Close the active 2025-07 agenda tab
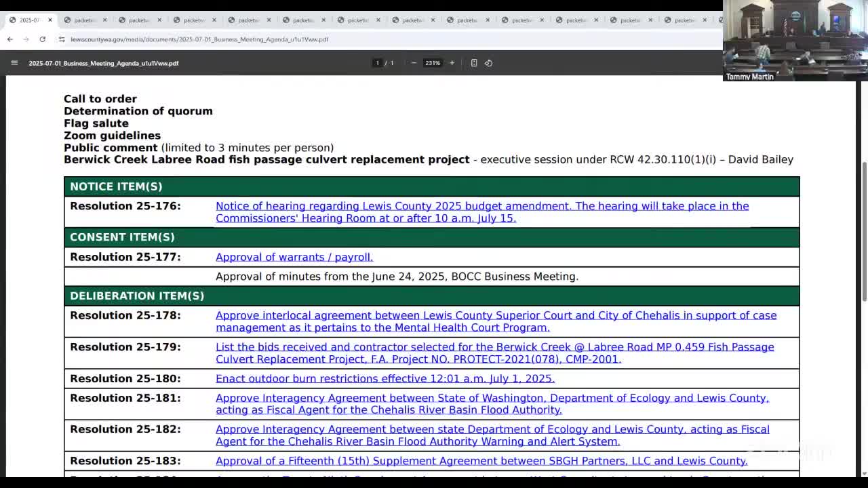Image resolution: width=868 pixels, height=488 pixels. 50,20
